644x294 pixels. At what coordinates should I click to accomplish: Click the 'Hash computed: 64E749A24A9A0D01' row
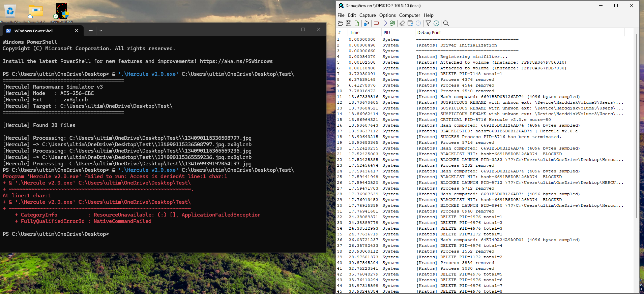486,240
